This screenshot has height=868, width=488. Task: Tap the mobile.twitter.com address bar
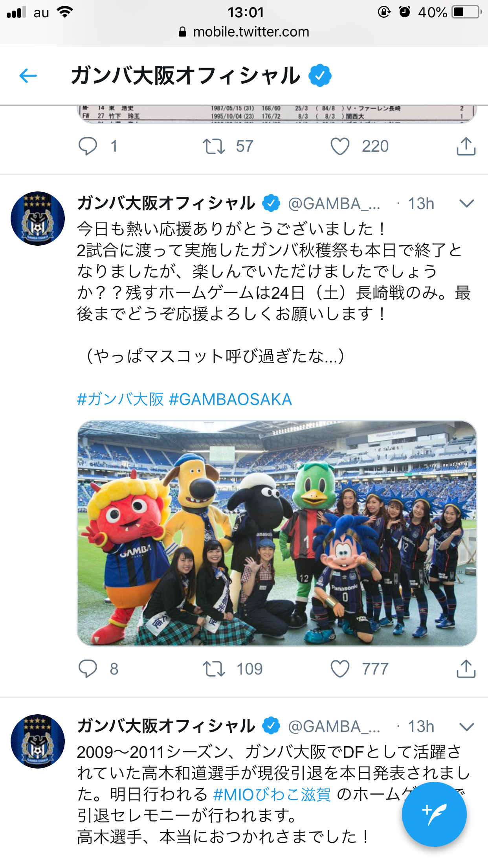pos(244,32)
